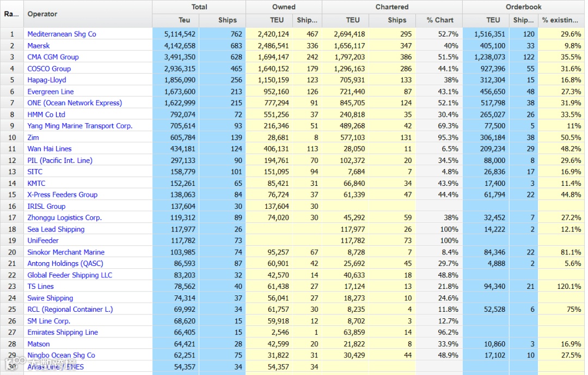Open the Wan Hai Lines link
Screen dimensions: 588x375
point(49,149)
